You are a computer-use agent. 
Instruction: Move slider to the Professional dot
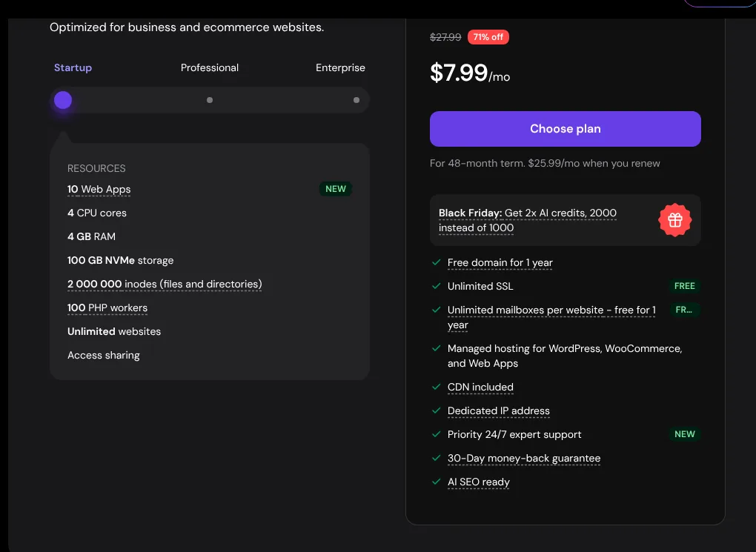pos(210,100)
